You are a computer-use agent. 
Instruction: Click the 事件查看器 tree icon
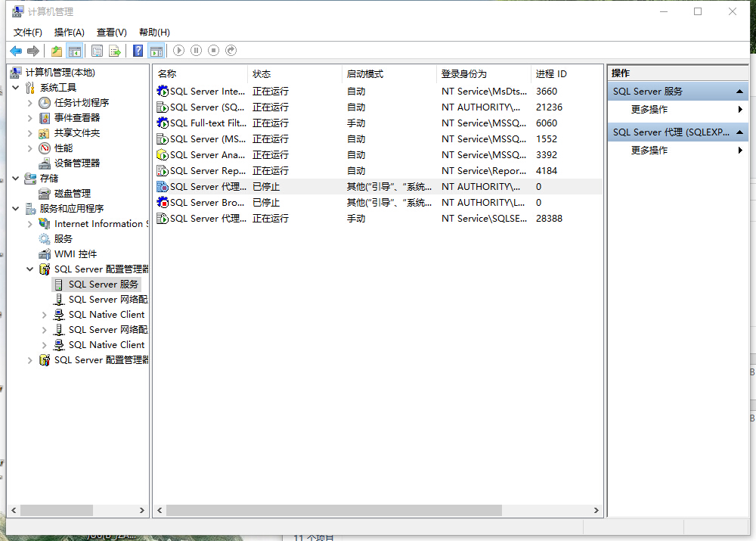(45, 118)
